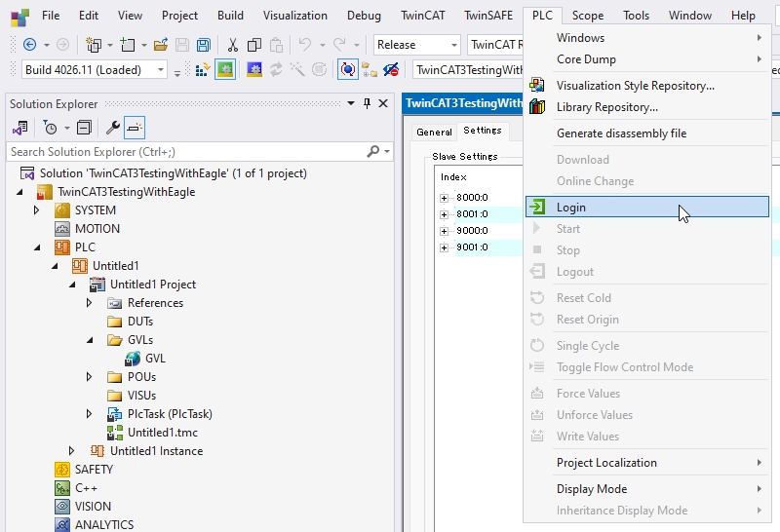The width and height of the screenshot is (780, 532).
Task: Click Collapse All icon in Solution Explorer
Action: 84,128
